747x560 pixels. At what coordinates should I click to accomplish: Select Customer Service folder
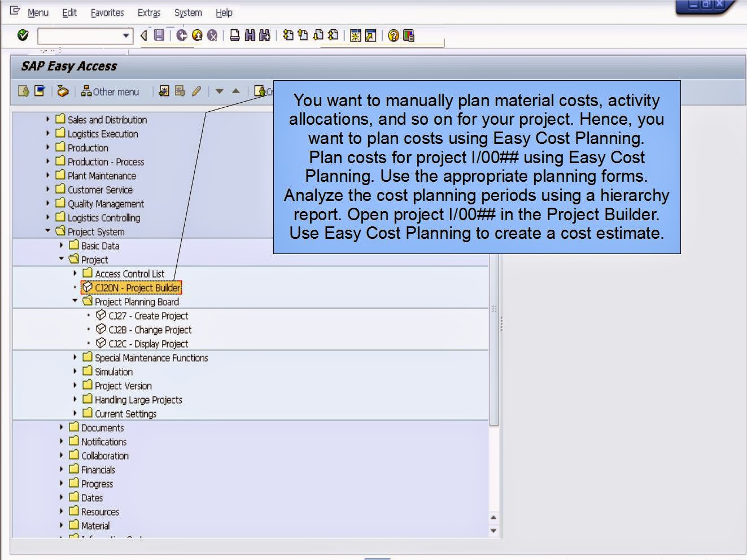coord(94,190)
